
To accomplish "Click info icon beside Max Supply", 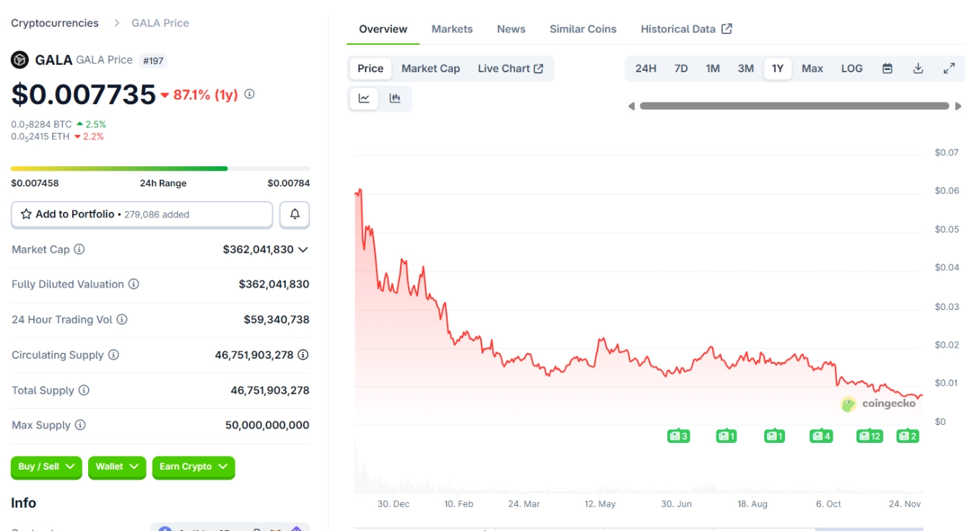I will (80, 425).
